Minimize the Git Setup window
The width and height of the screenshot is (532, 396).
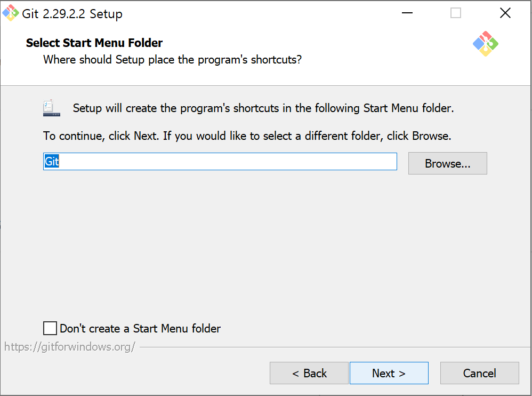(x=407, y=13)
